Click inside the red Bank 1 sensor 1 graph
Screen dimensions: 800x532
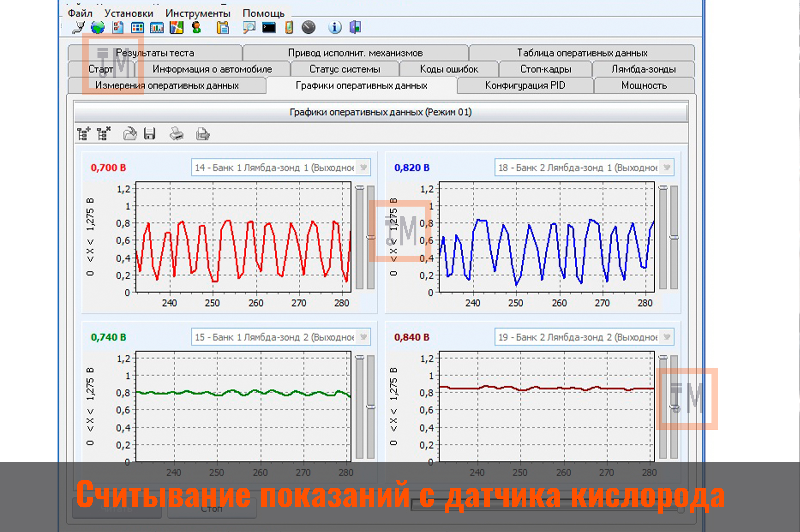(x=243, y=237)
